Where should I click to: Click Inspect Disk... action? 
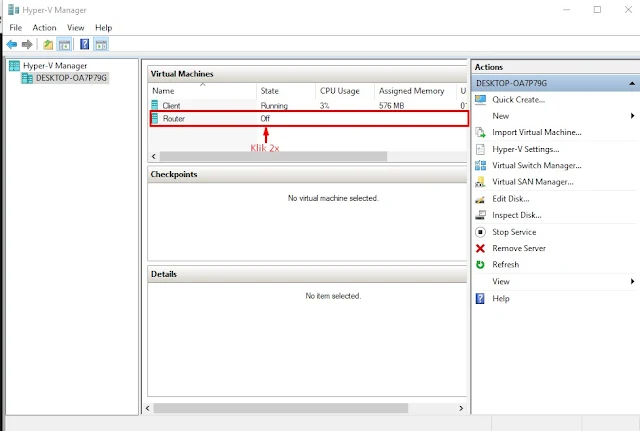coord(517,215)
